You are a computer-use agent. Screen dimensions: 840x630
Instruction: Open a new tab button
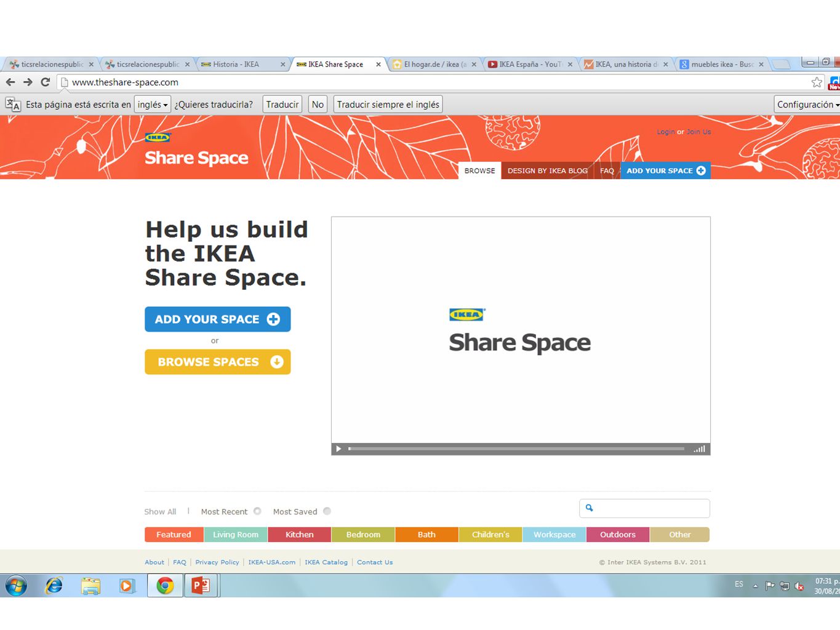click(781, 65)
